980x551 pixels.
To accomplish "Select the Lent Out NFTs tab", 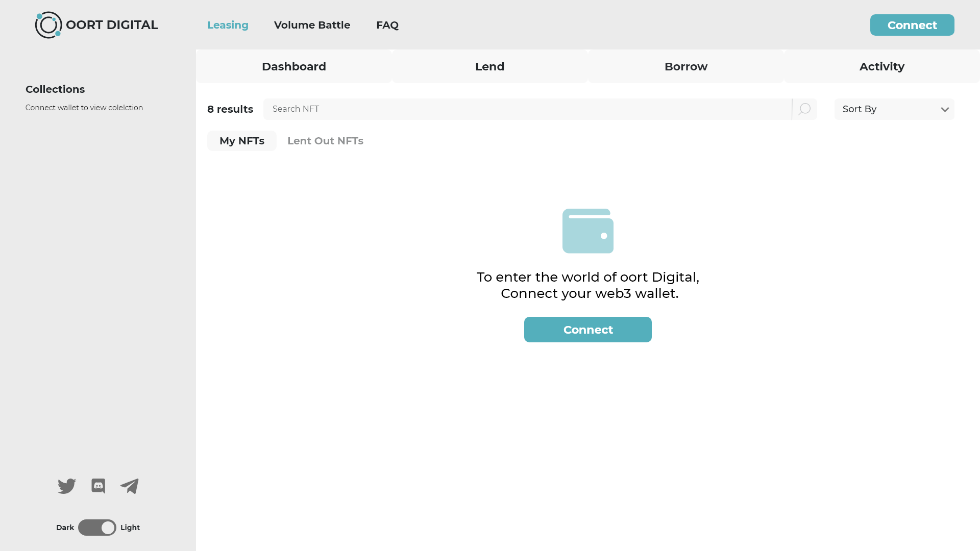I will point(325,141).
